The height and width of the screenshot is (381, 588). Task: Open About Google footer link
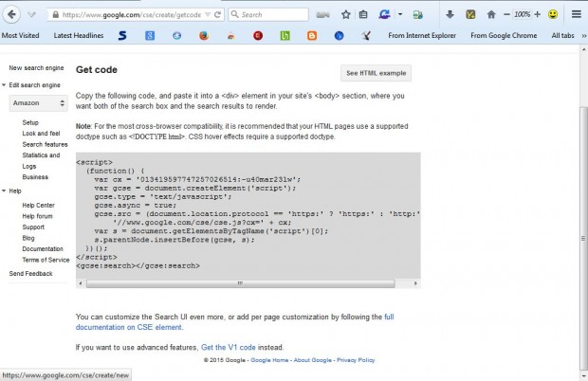pos(312,360)
